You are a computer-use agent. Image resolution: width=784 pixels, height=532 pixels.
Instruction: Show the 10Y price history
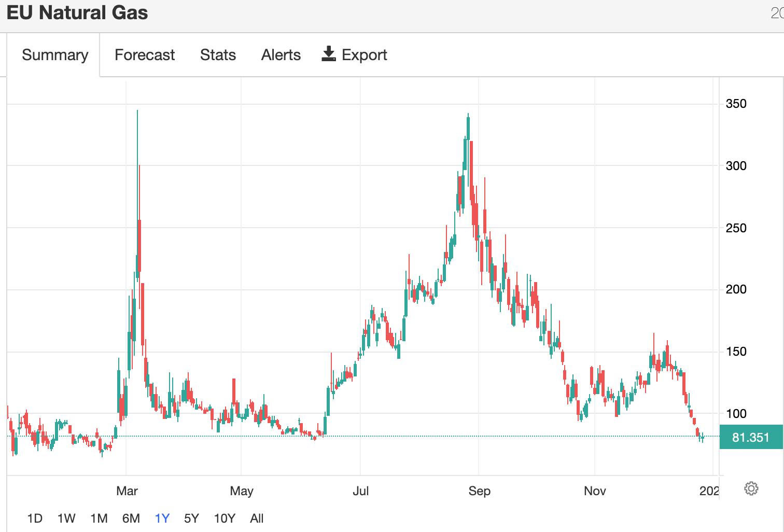coord(225,518)
